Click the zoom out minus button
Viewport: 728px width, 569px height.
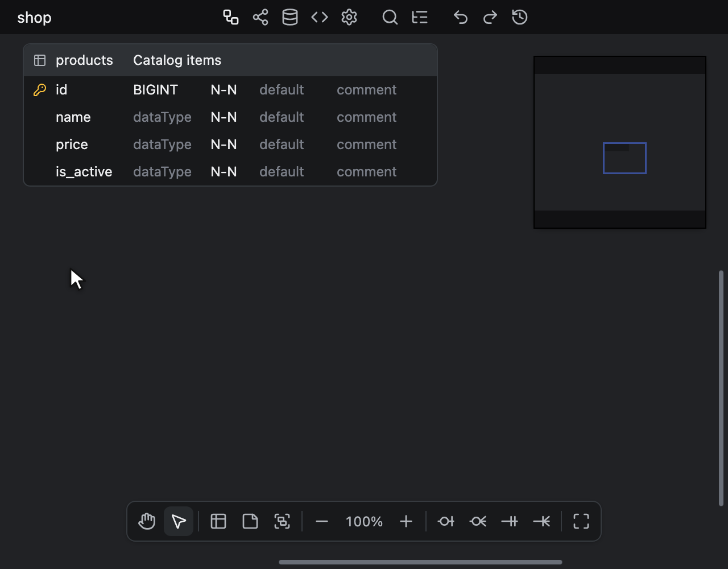tap(322, 521)
